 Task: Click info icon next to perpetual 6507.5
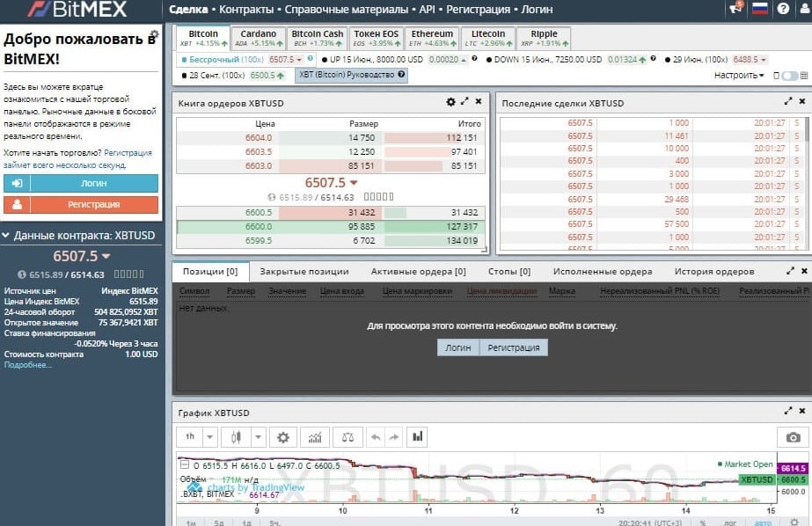(311, 59)
